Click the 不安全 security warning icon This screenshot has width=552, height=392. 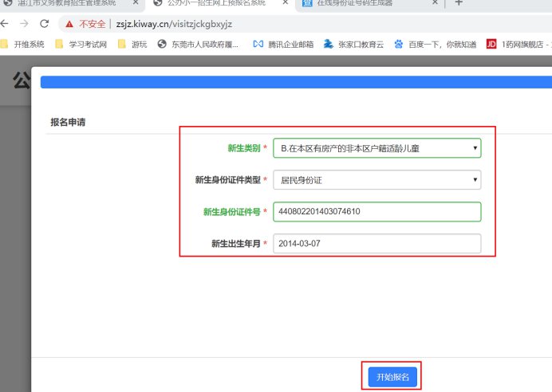click(x=71, y=24)
